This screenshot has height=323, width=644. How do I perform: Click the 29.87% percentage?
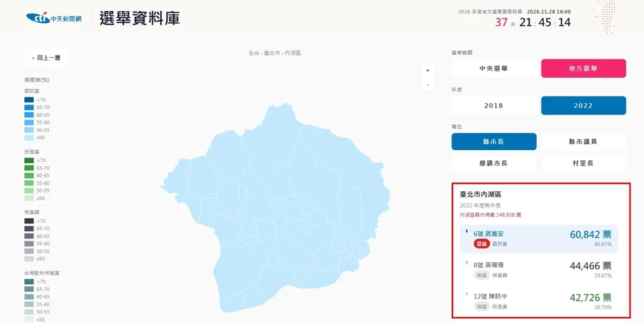(x=603, y=275)
